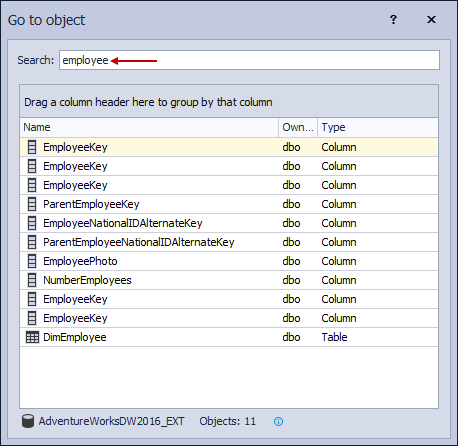The image size is (458, 446).
Task: Click the table icon next to DimEmployee
Action: tap(32, 337)
